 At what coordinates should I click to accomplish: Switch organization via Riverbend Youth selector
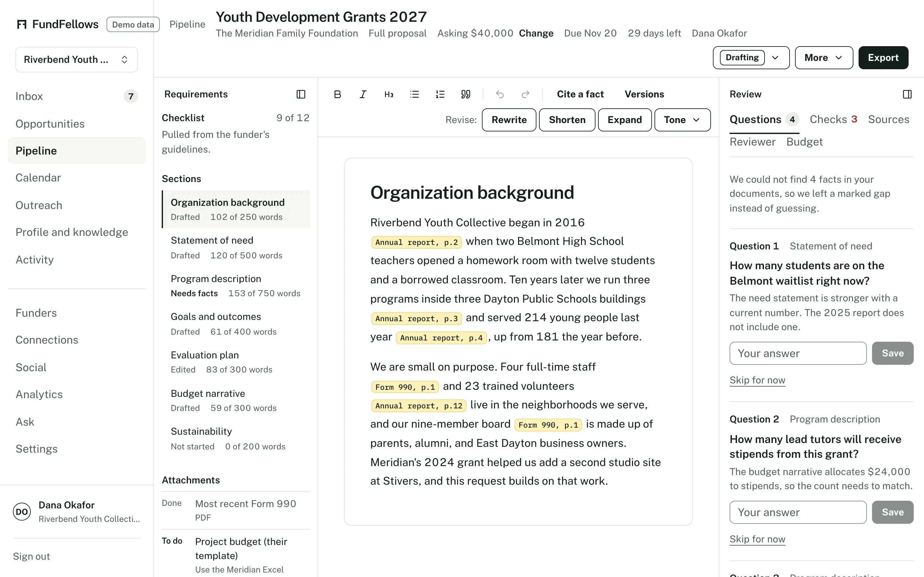coord(76,60)
